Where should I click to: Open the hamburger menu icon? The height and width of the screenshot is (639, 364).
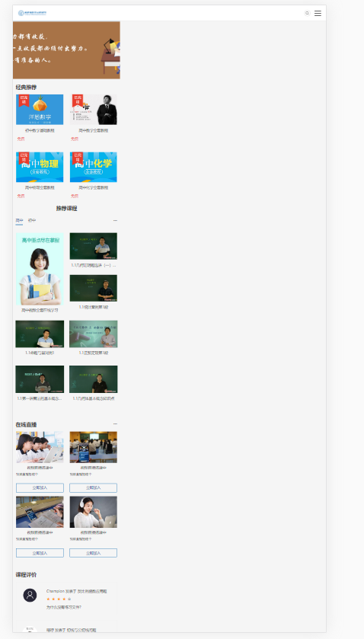pos(318,13)
